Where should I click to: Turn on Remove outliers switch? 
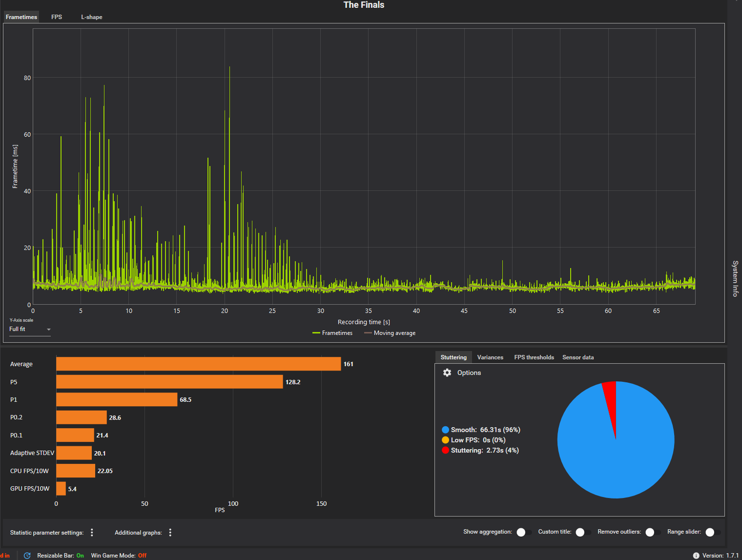click(x=653, y=532)
